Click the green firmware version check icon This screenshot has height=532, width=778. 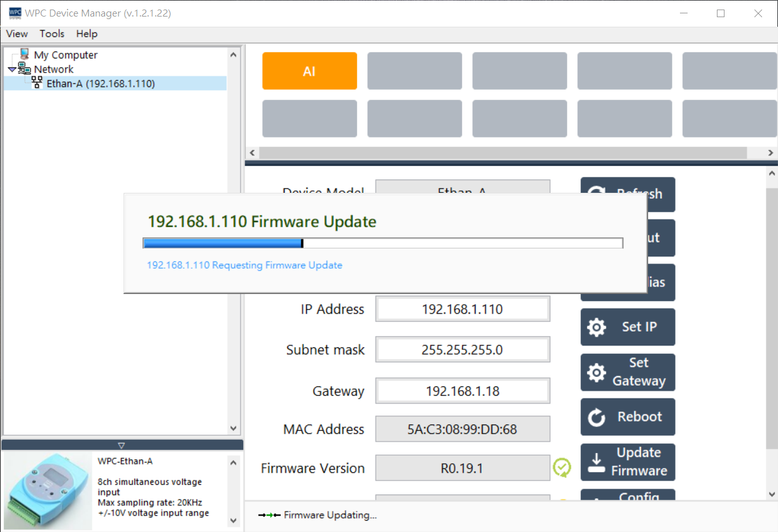(x=562, y=468)
